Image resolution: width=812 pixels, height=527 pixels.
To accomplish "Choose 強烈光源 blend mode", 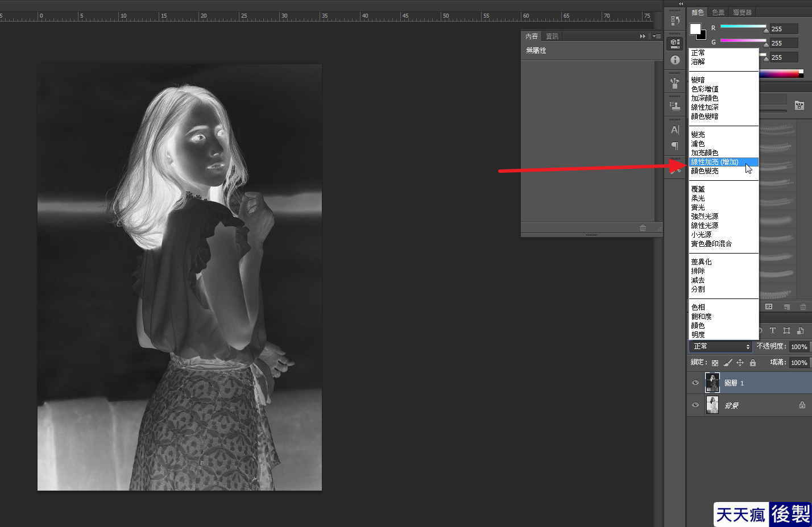I will [x=723, y=217].
